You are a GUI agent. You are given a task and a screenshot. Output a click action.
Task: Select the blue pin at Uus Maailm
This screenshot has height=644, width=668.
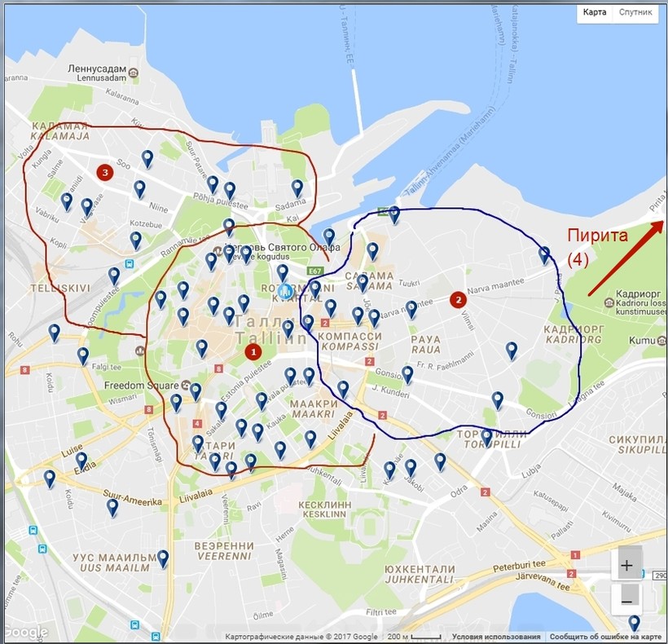click(163, 558)
